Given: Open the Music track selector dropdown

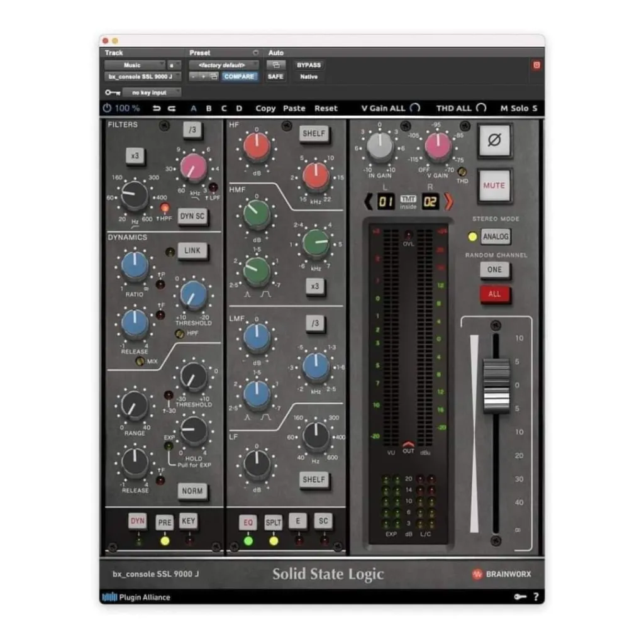Looking at the screenshot, I should [135, 65].
